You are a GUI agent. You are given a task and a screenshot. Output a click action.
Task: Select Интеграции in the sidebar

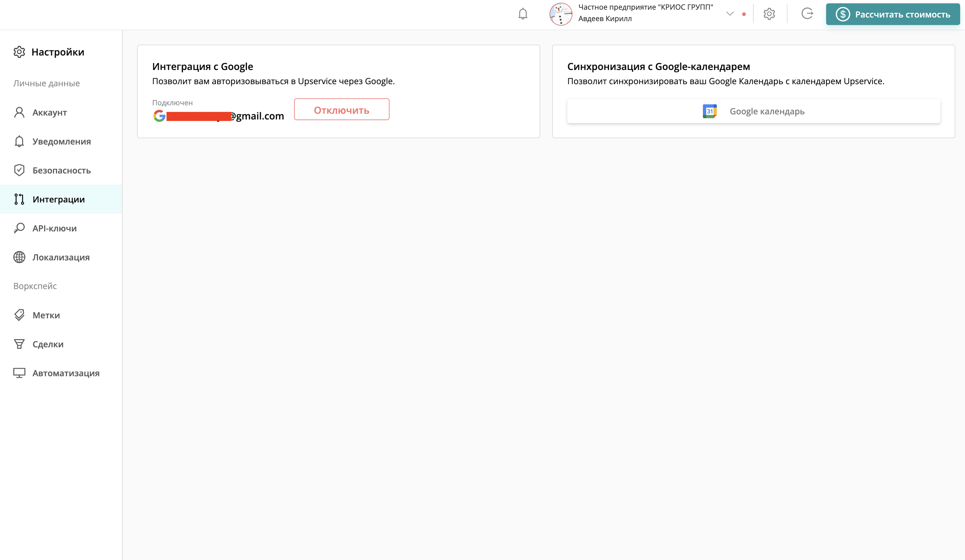pos(59,199)
